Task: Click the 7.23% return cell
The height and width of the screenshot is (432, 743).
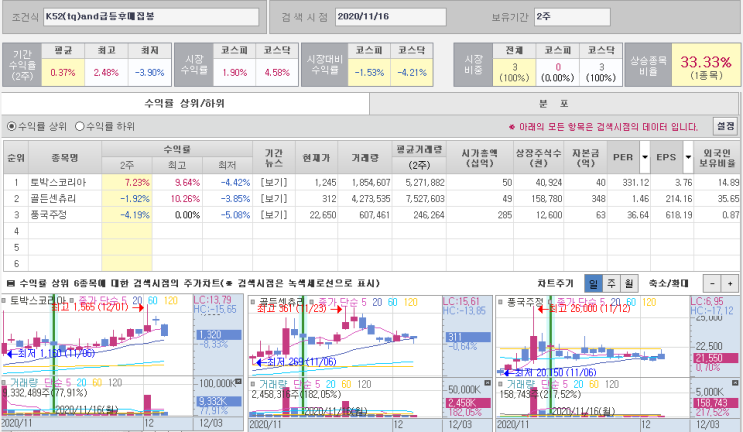Action: pyautogui.click(x=127, y=182)
